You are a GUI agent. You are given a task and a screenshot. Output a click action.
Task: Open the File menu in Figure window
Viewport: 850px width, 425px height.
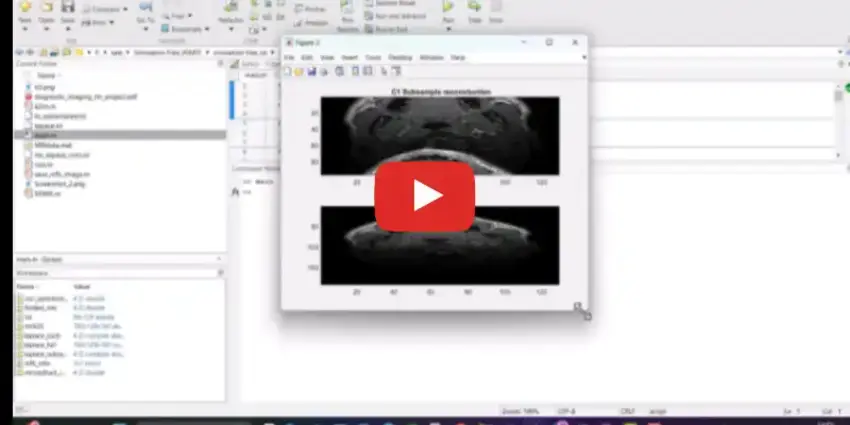289,57
